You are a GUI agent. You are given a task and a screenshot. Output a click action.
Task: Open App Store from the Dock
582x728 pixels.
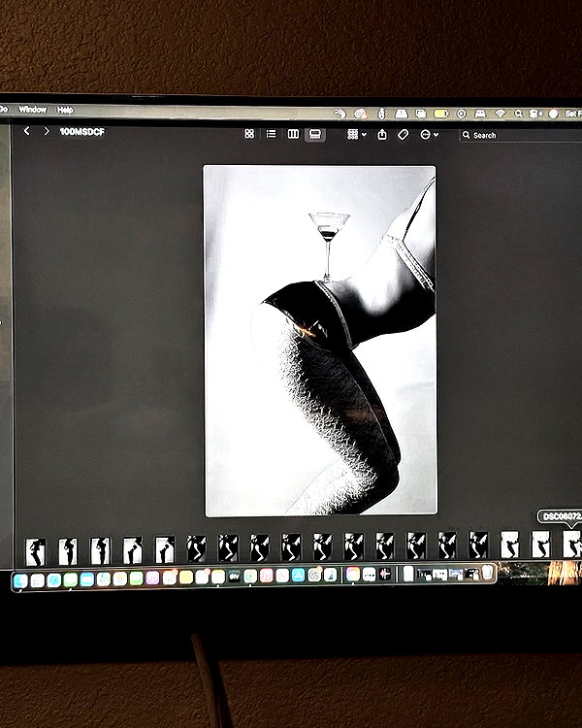click(298, 576)
